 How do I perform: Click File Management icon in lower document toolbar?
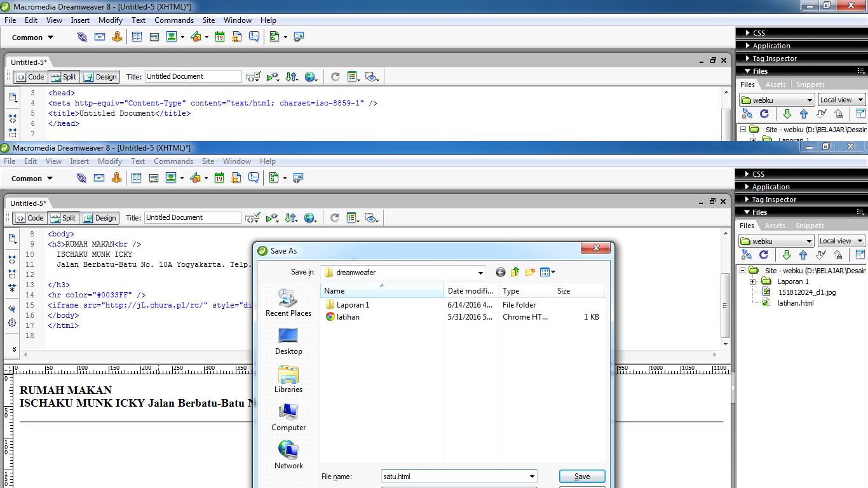pos(291,218)
